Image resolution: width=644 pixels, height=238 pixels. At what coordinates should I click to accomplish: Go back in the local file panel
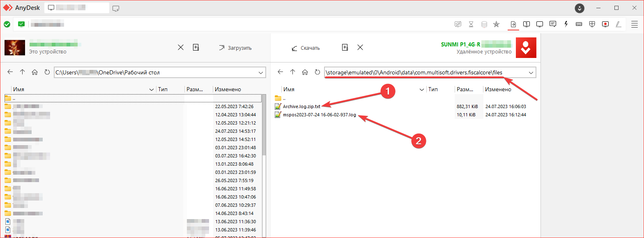(x=10, y=72)
